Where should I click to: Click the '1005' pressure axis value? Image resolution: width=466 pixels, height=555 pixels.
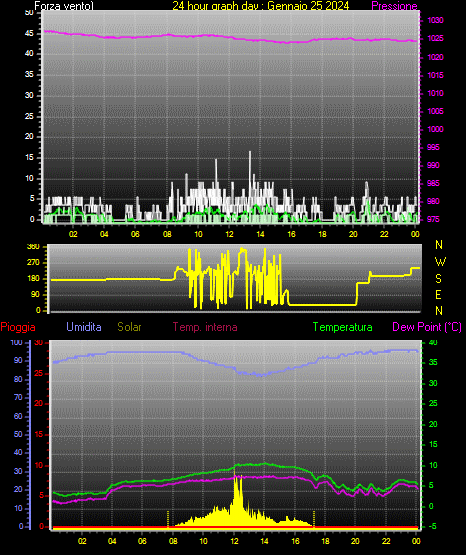pos(435,111)
